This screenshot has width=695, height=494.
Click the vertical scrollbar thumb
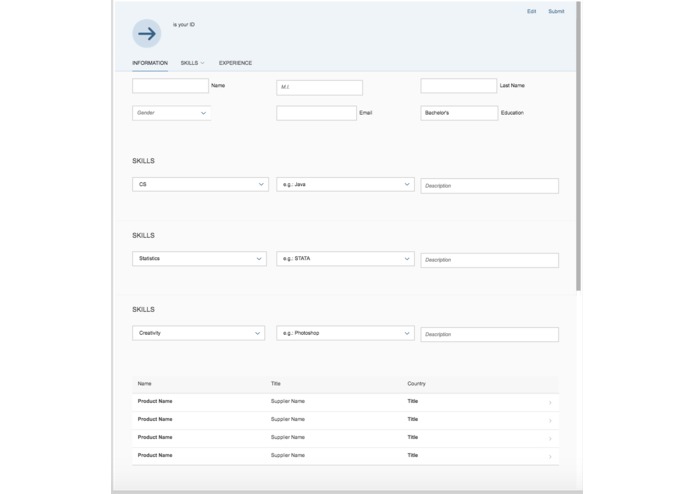[578, 146]
